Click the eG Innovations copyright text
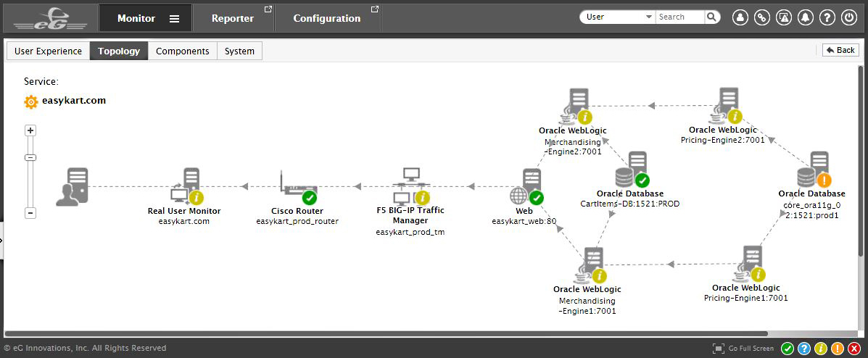This screenshot has width=868, height=358. pyautogui.click(x=86, y=349)
